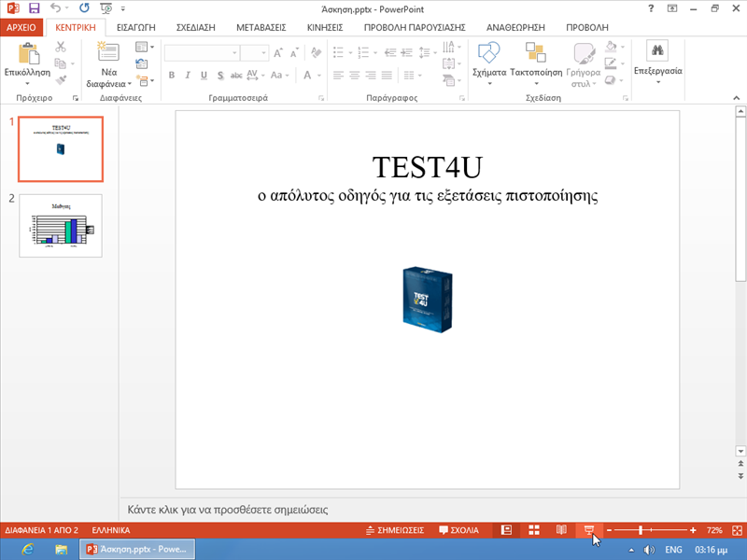
Task: Switch to the ΠΡΟΒΟΛΗ ΠΑΡΟΥΣΙΑΣΗΣ tab
Action: coord(415,28)
